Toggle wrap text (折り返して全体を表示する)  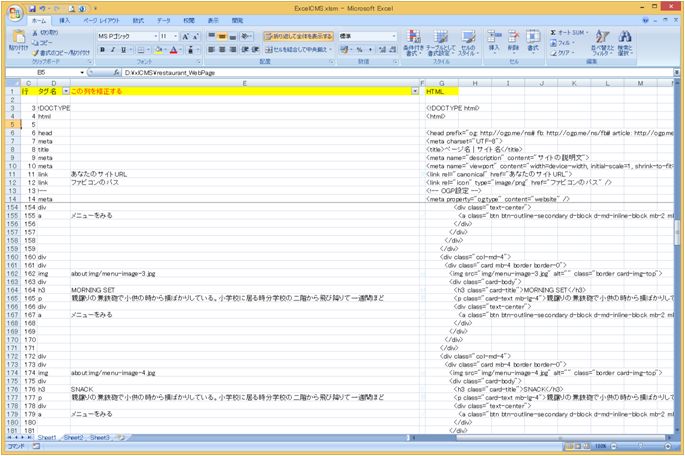pos(298,36)
